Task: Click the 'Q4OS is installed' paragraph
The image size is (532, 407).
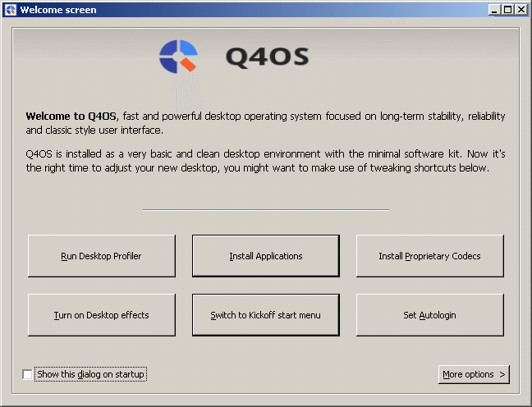Action: (265, 161)
